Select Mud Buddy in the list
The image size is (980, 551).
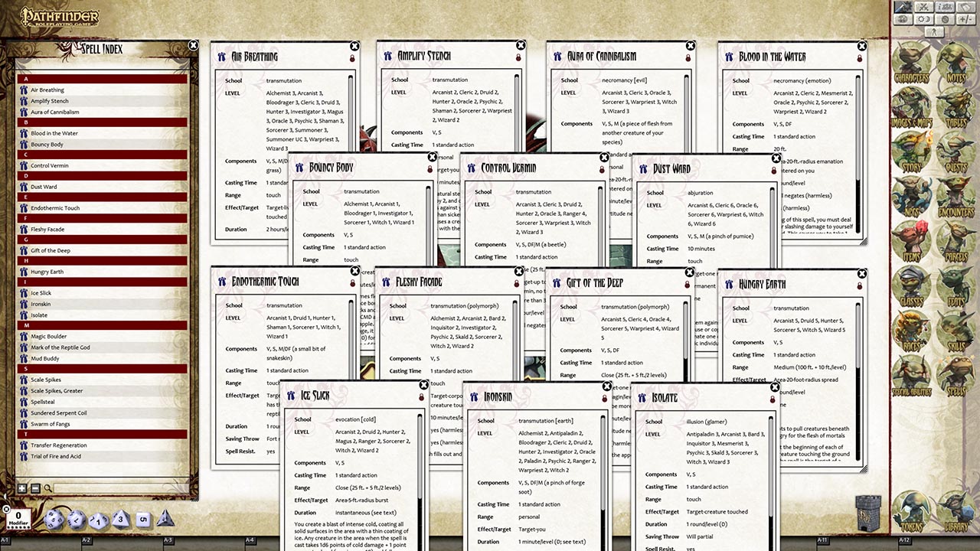(x=102, y=358)
